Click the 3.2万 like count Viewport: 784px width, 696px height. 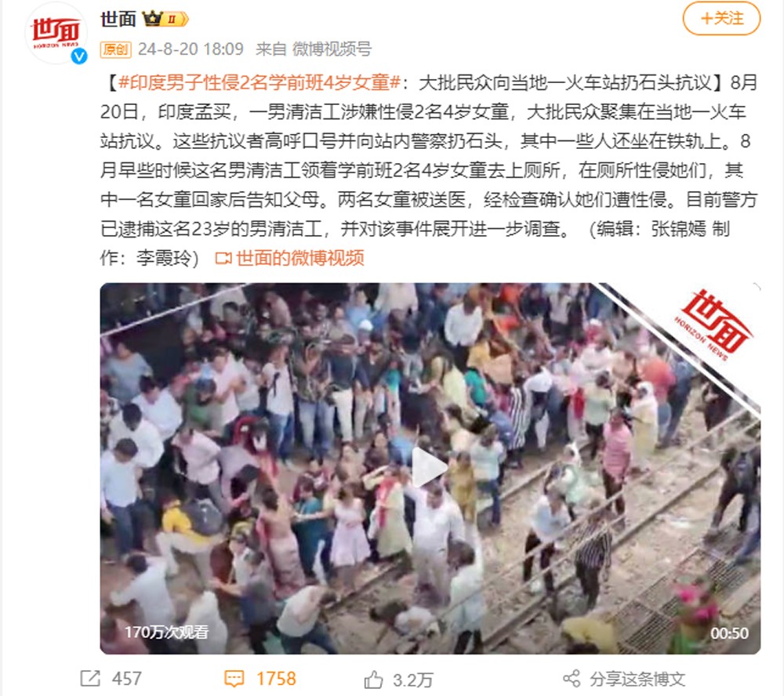click(413, 680)
